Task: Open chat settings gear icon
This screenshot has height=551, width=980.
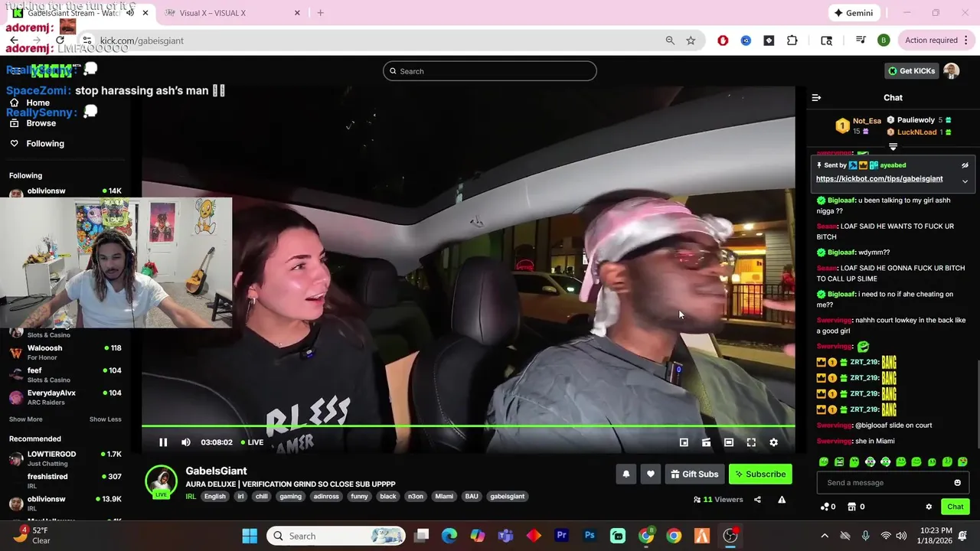Action: 929,507
